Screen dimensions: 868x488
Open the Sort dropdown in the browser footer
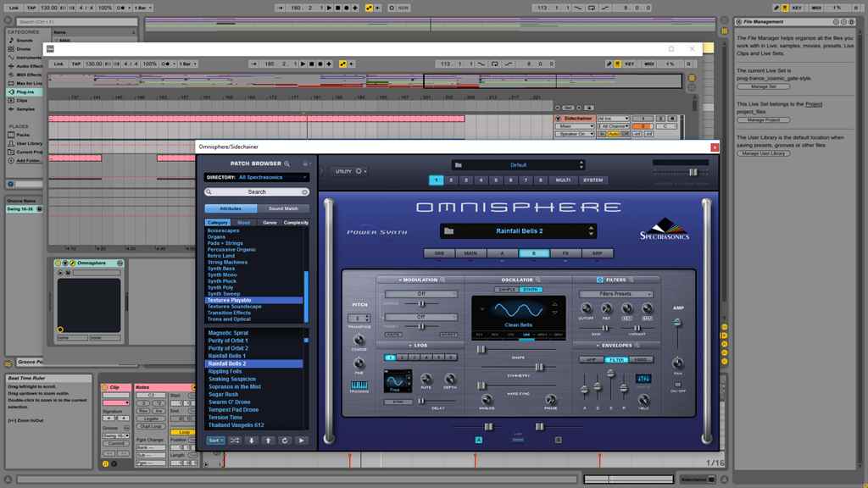(215, 441)
